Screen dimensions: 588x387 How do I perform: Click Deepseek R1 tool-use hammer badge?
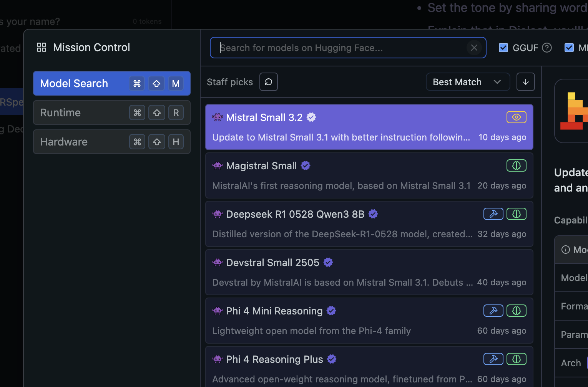click(x=493, y=214)
